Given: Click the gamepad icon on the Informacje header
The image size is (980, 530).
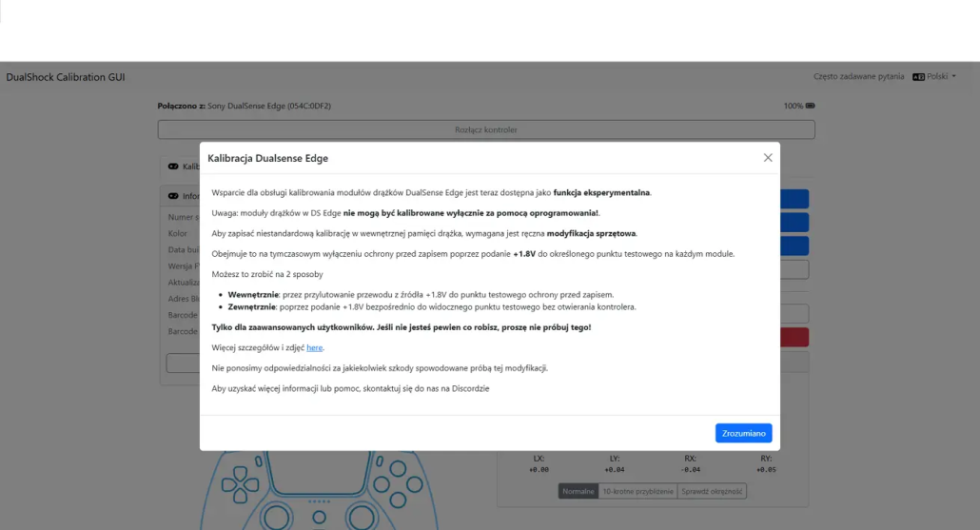Looking at the screenshot, I should (x=173, y=196).
